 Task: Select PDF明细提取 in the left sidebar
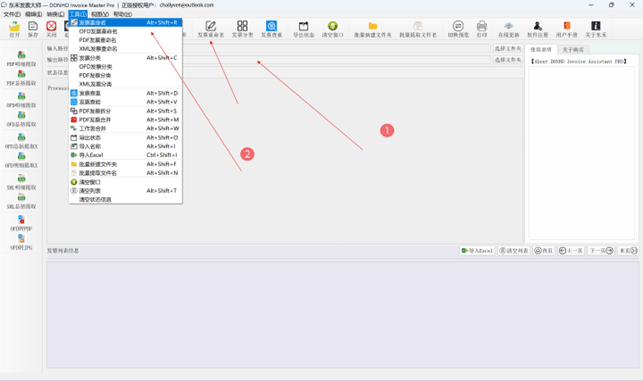coord(21,59)
